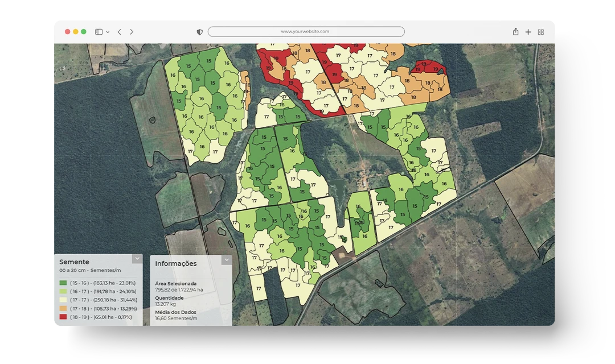This screenshot has width=615, height=364.
Task: Click the Informações panel heading
Action: (x=175, y=263)
